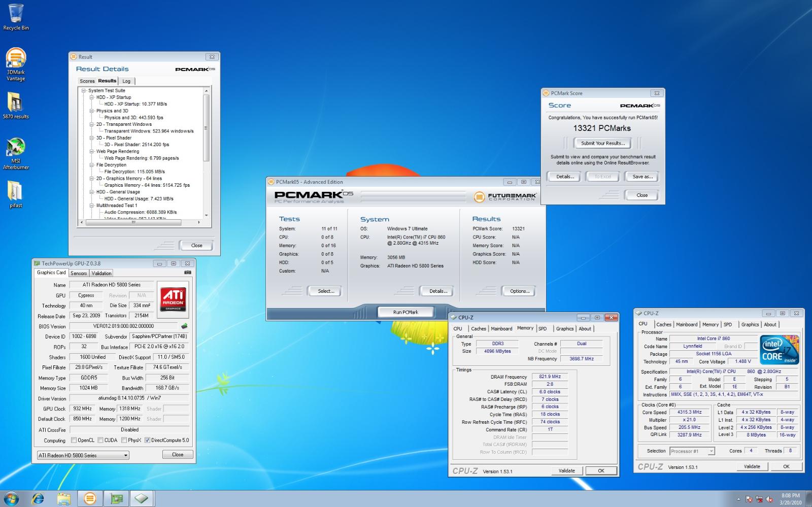Collapse the HDD - XP Startup node
812x507 pixels.
(92, 97)
